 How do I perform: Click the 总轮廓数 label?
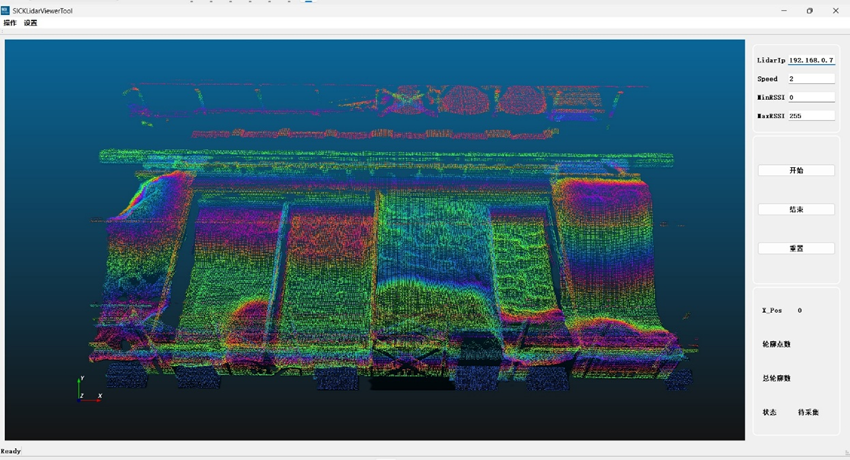click(776, 378)
